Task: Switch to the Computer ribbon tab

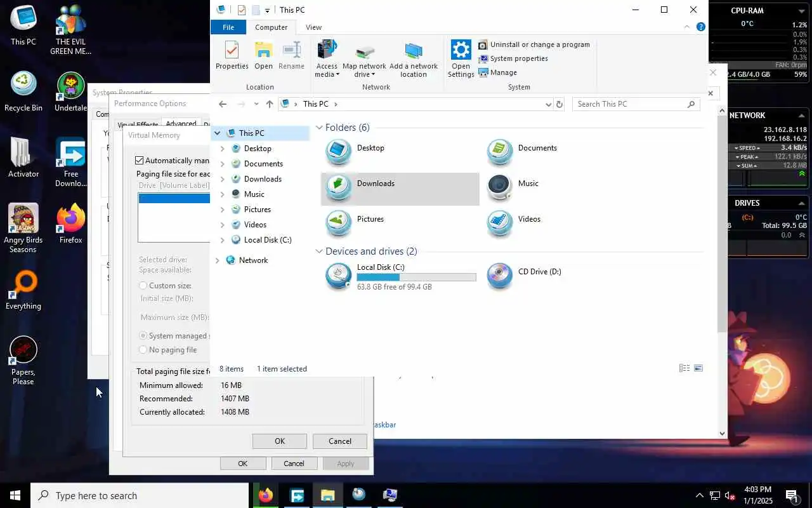Action: 272,27
